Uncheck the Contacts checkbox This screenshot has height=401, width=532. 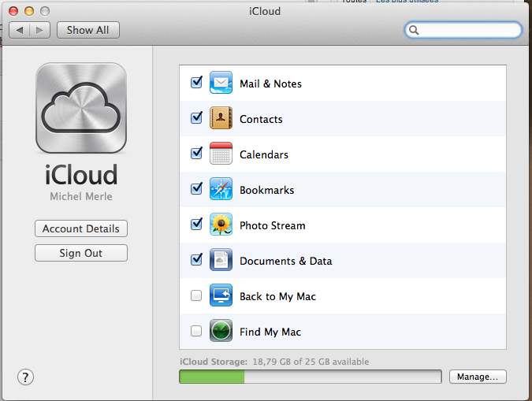coord(196,118)
